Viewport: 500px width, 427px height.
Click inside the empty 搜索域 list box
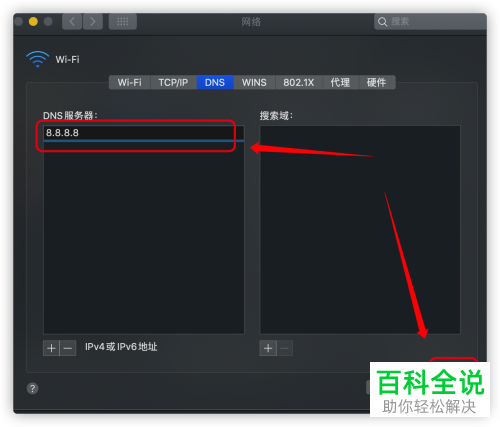(360, 230)
